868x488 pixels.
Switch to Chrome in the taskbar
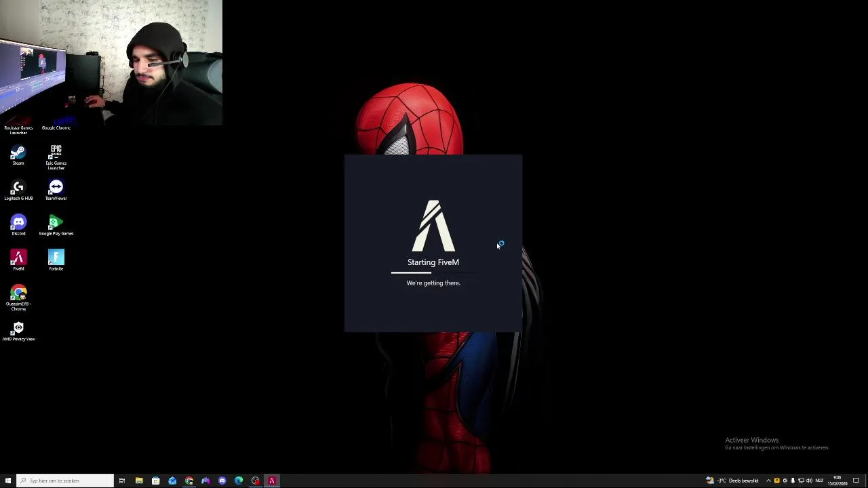point(189,481)
